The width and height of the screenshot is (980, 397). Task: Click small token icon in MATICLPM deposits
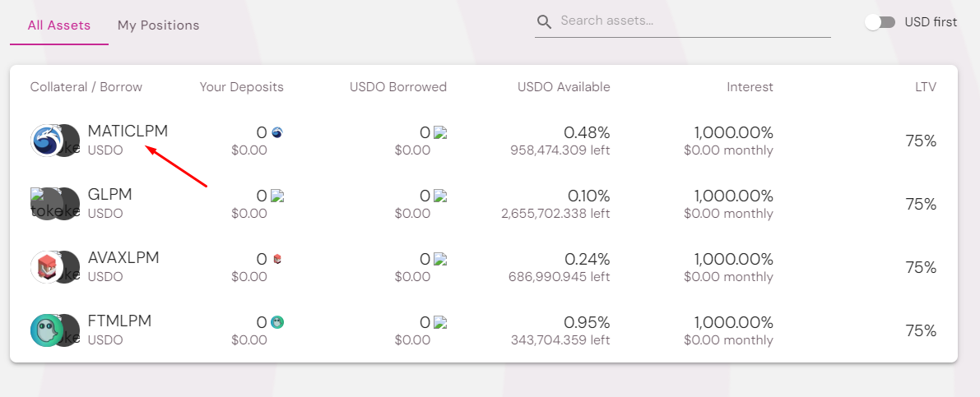point(276,132)
